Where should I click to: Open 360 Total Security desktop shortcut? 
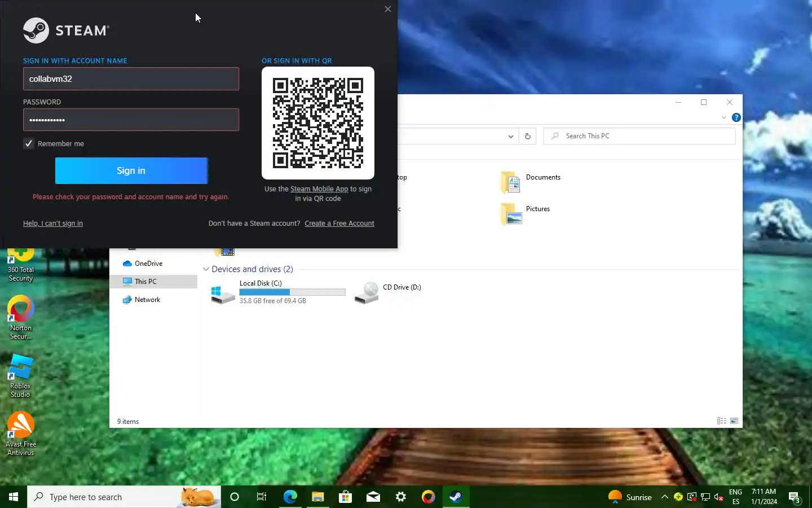pyautogui.click(x=21, y=265)
